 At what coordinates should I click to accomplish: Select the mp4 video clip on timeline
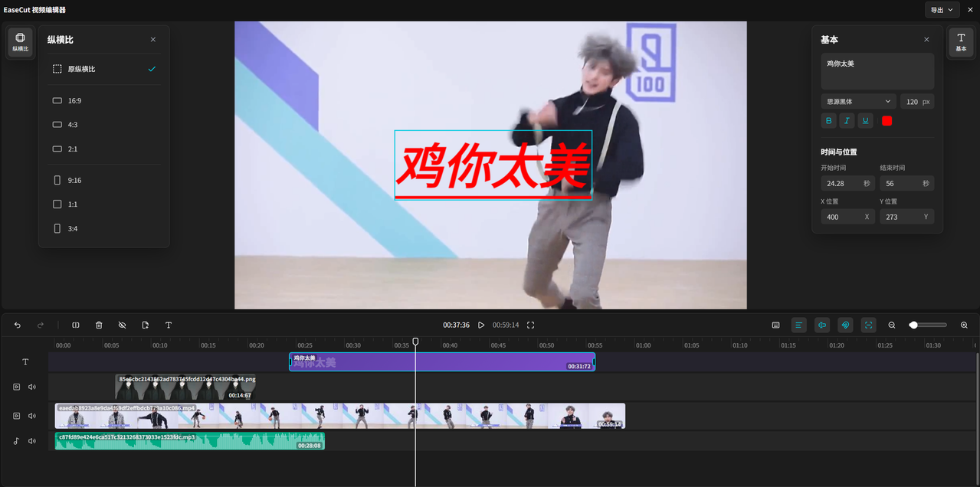340,416
